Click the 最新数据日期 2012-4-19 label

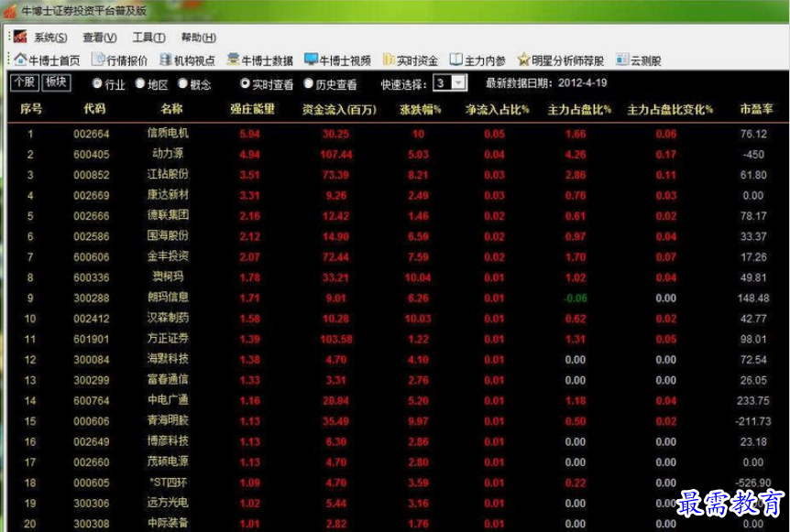(x=546, y=83)
